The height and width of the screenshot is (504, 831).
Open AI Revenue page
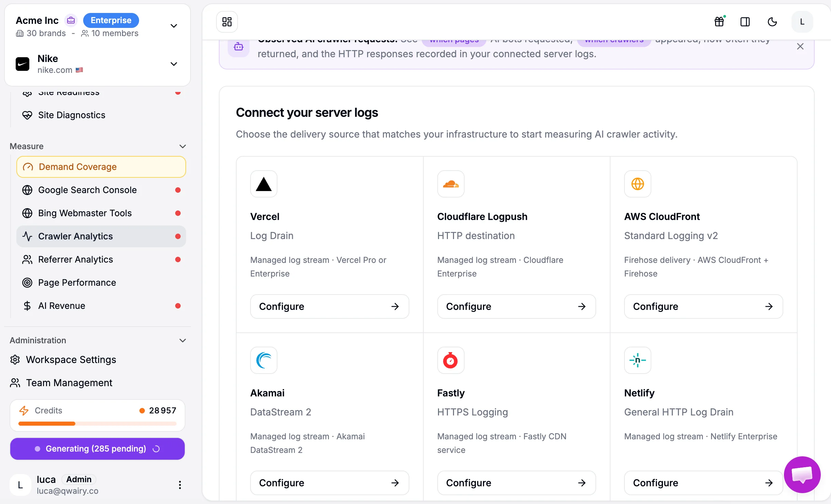101,306
